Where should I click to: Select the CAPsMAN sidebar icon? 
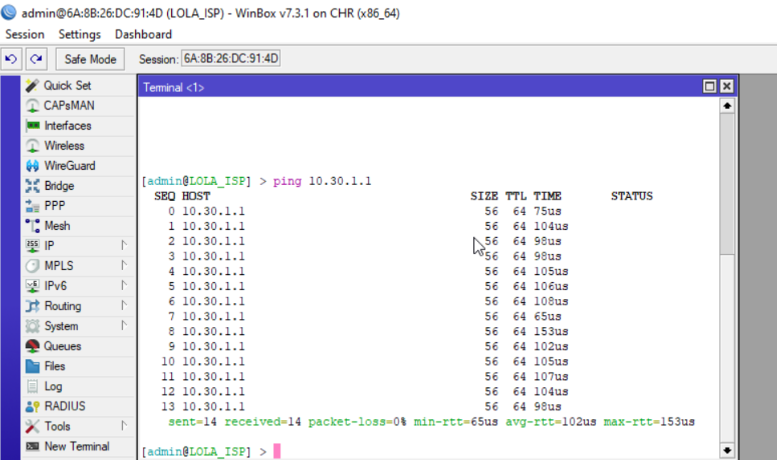coord(33,106)
